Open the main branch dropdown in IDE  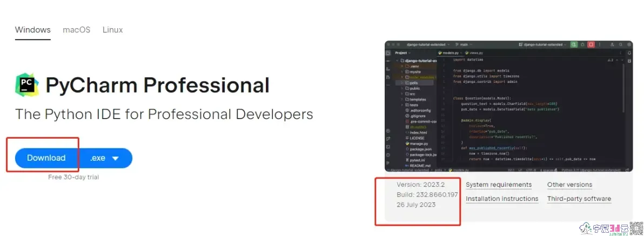click(463, 44)
